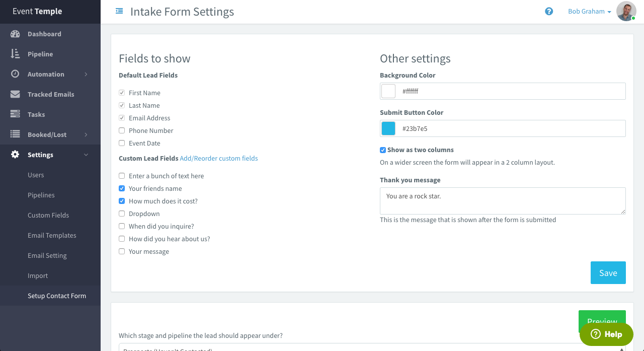Viewport: 644px width, 351px height.
Task: Click the Tracked Emails envelope icon
Action: 15,94
